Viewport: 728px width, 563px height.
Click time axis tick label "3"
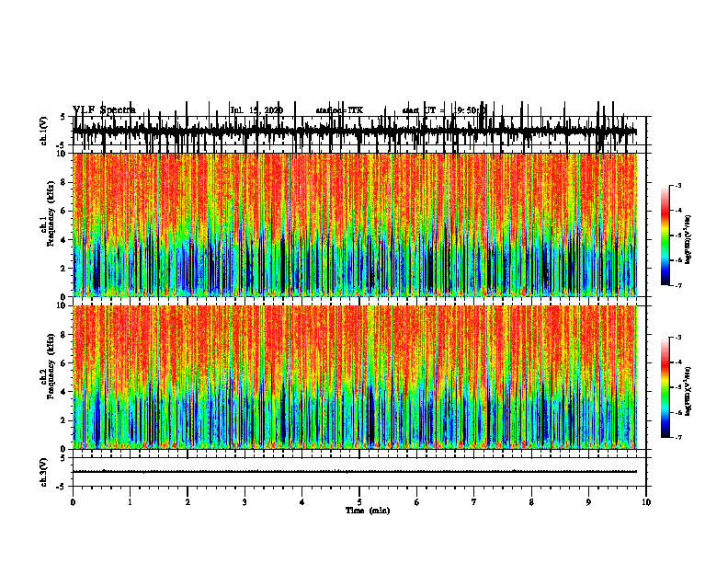click(245, 502)
